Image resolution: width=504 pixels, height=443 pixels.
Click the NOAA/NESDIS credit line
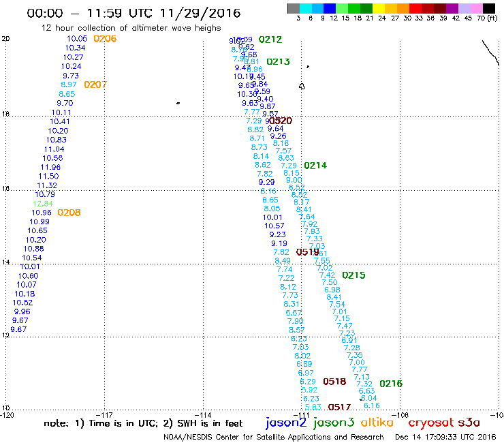tap(274, 437)
